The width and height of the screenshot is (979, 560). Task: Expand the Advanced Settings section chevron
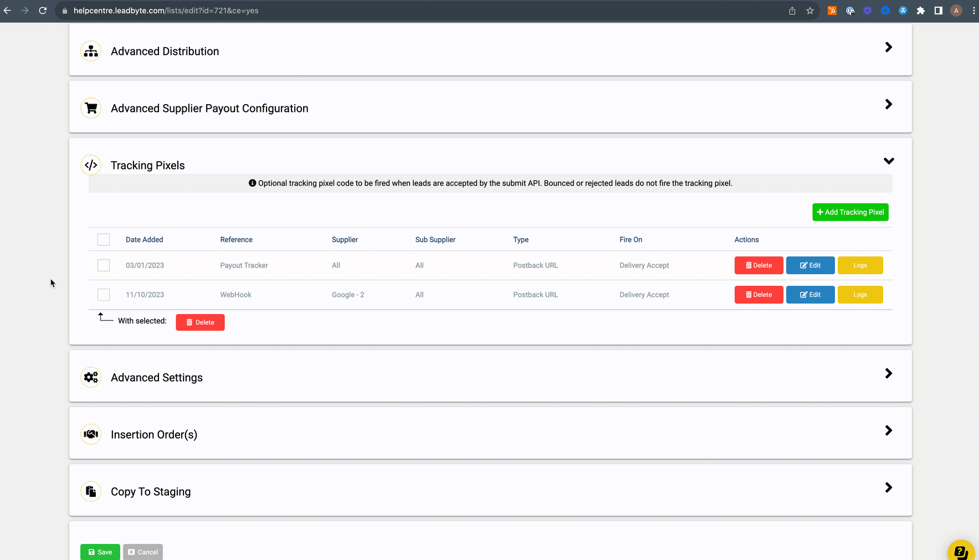point(889,373)
